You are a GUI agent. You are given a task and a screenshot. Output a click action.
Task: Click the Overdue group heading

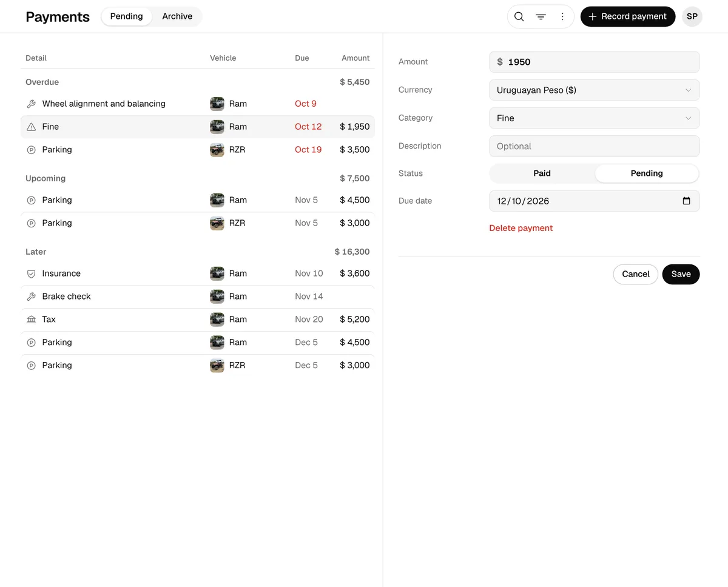(42, 82)
